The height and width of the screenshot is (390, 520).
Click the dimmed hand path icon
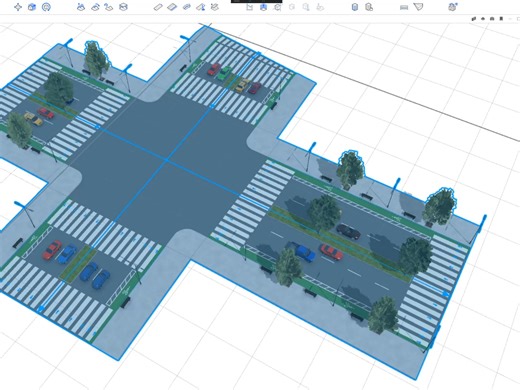(320, 7)
